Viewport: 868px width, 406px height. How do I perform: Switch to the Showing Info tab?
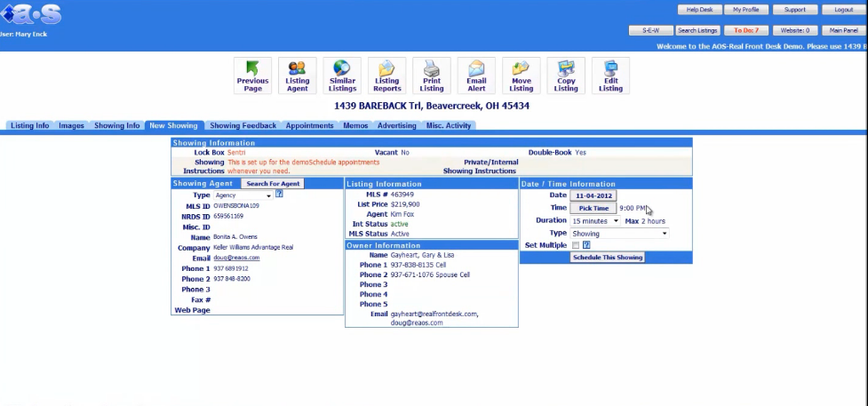click(x=116, y=126)
